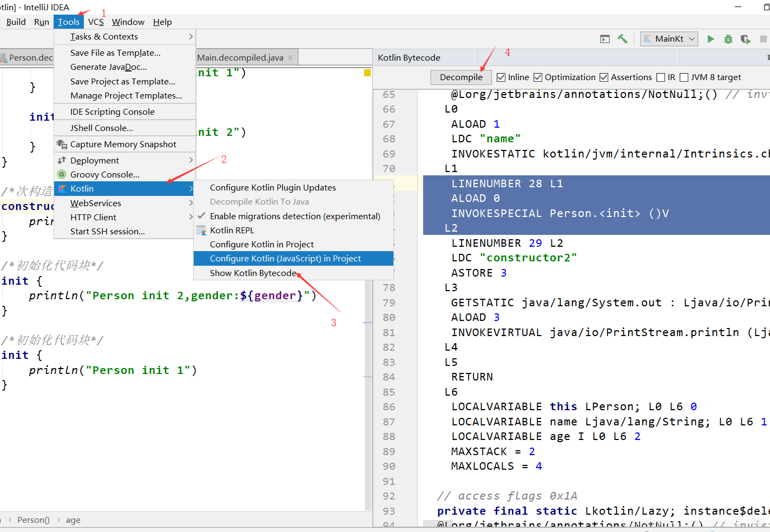Click the RETURN bytecode line
This screenshot has height=532, width=770.
[x=472, y=377]
